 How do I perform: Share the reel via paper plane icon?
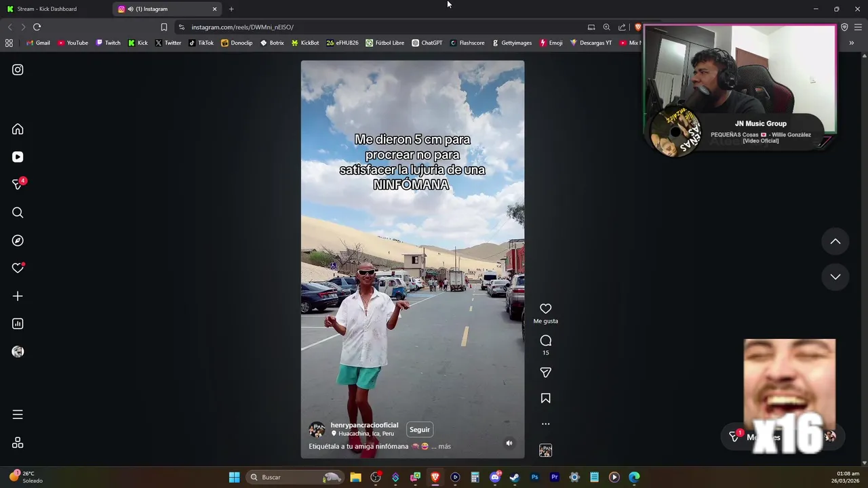pos(545,373)
